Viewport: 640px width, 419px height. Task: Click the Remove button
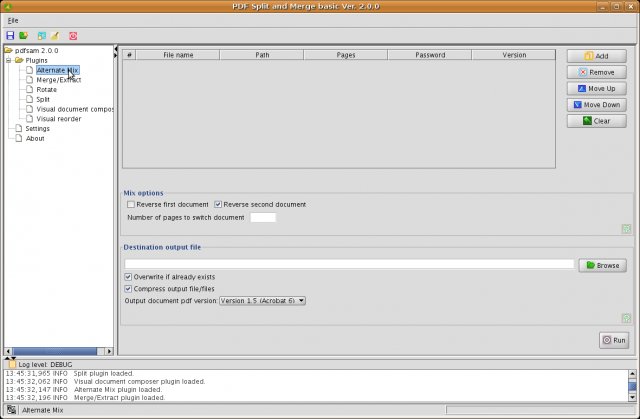click(596, 72)
